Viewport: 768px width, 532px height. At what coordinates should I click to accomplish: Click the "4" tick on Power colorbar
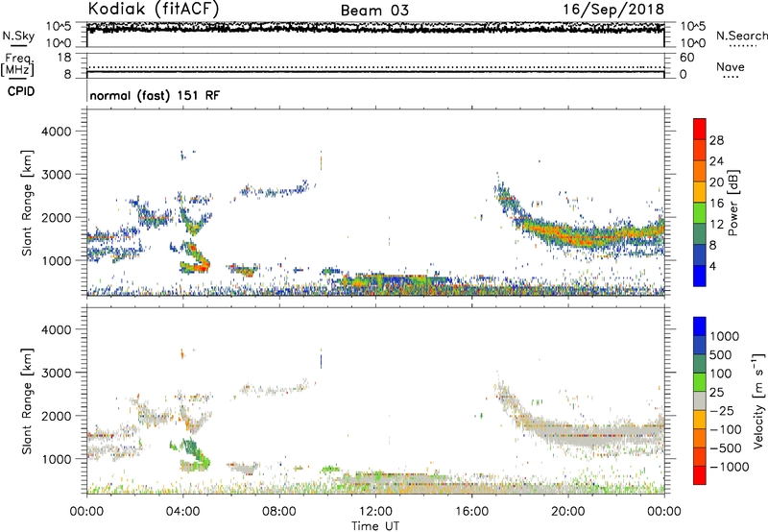pyautogui.click(x=712, y=266)
